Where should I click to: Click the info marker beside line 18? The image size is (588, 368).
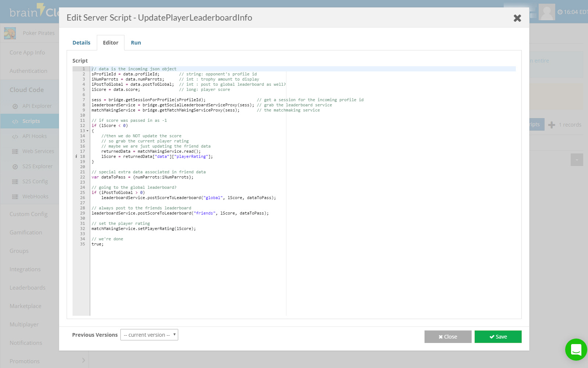76,156
